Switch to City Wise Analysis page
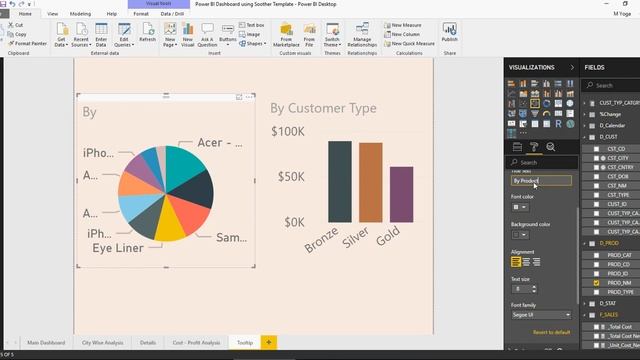Image resolution: width=640 pixels, height=360 pixels. pos(102,342)
